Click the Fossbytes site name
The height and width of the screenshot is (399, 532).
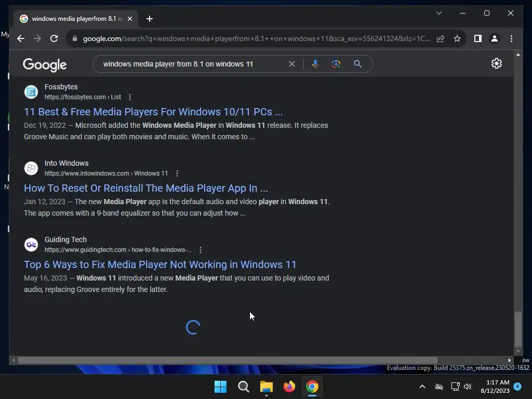[61, 87]
